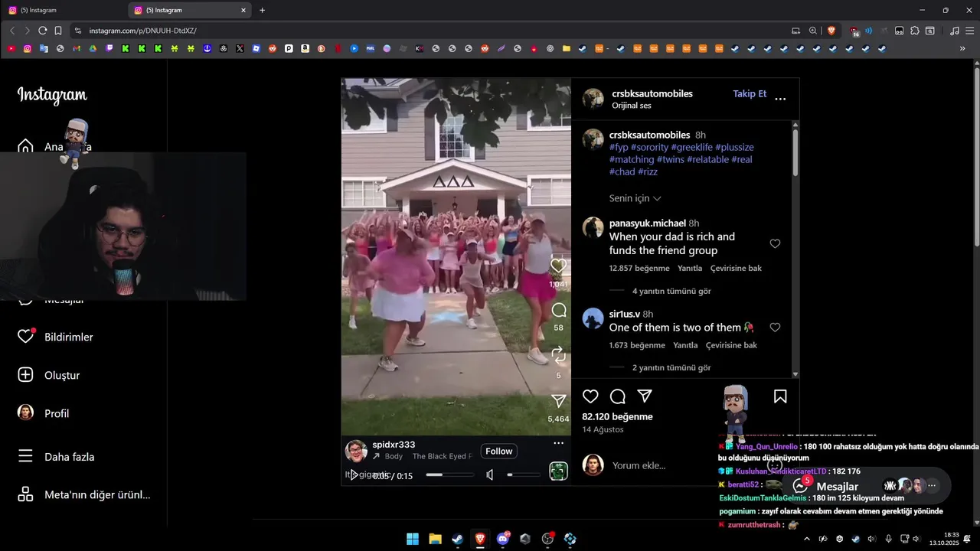Like the post with the heart icon

(x=590, y=396)
